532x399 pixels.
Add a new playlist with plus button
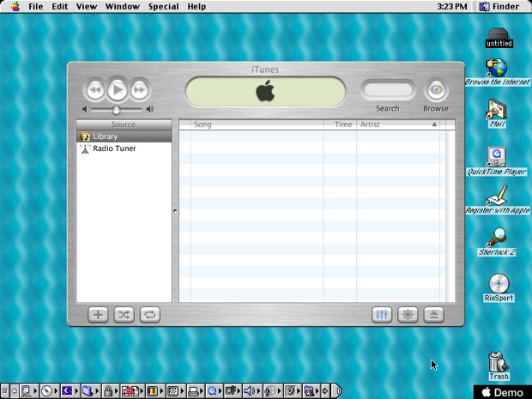(98, 315)
